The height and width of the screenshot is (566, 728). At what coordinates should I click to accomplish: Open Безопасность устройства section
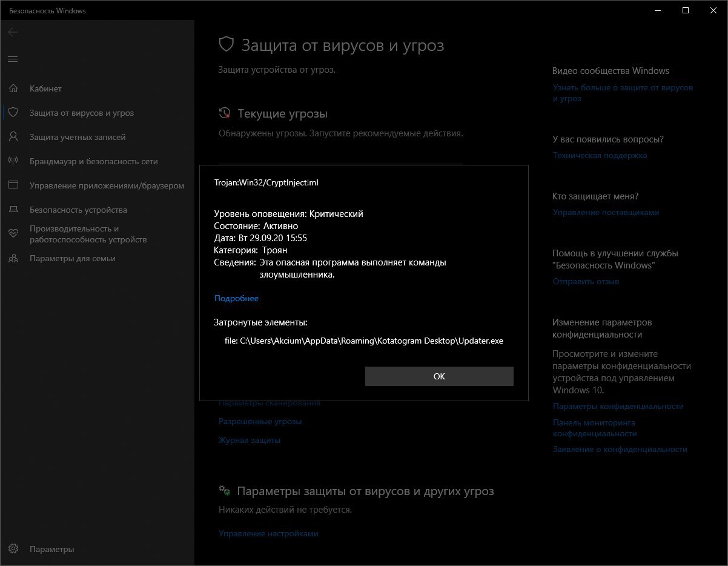tap(78, 210)
